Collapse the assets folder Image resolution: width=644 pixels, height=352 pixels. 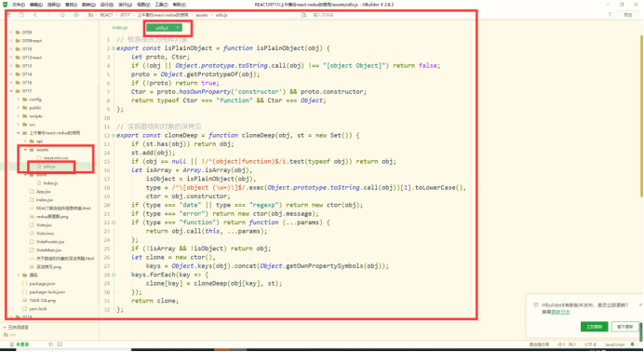(25, 150)
